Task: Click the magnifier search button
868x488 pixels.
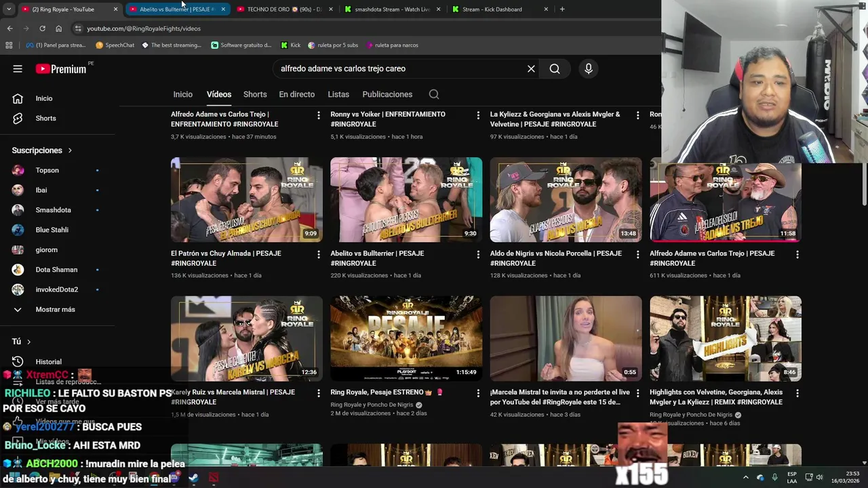Action: [555, 68]
